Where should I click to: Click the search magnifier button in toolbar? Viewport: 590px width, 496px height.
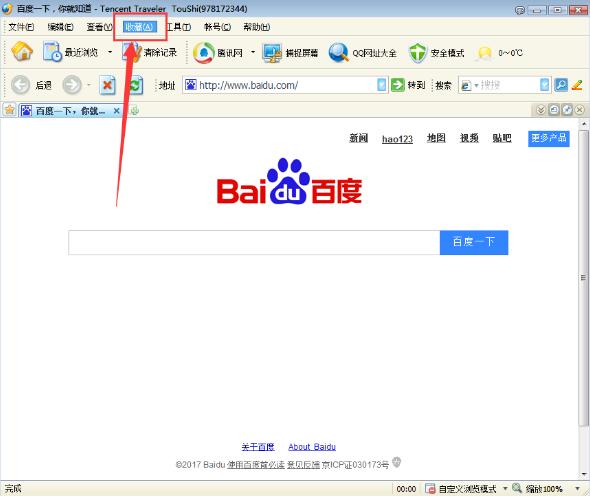(x=561, y=85)
